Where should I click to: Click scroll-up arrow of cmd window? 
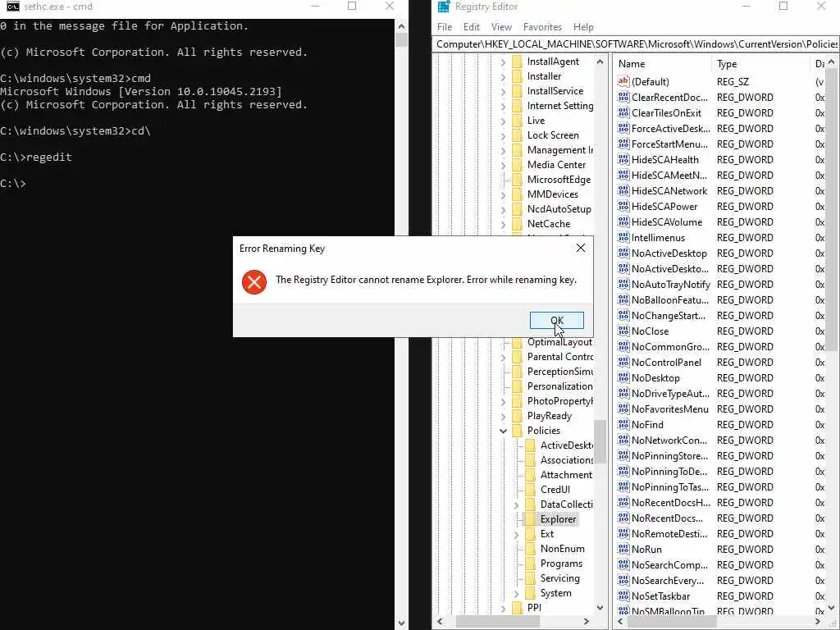point(401,25)
